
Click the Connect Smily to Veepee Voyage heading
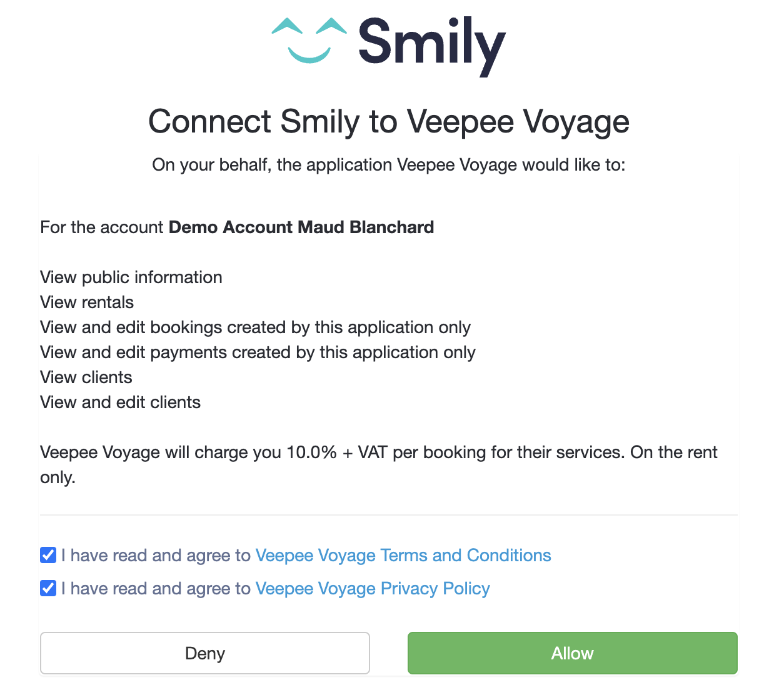[x=389, y=121]
